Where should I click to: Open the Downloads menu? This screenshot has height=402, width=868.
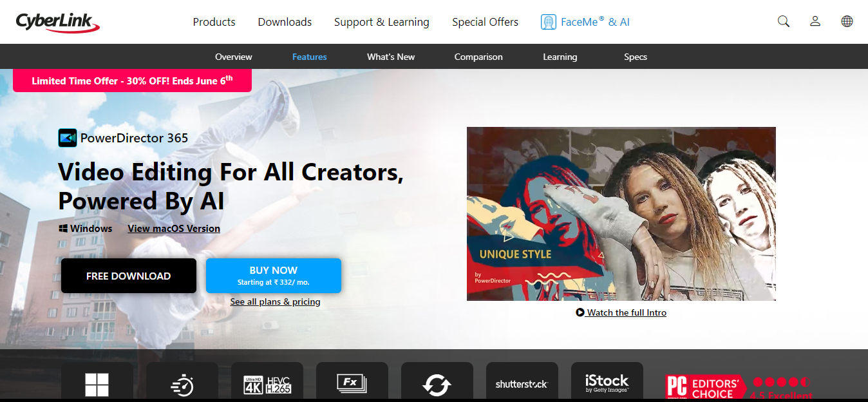pyautogui.click(x=285, y=22)
